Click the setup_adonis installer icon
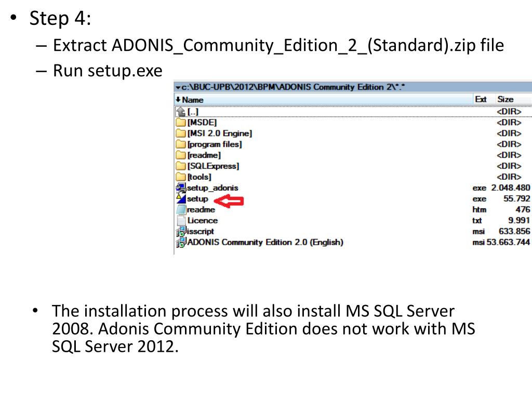Screen dimensions: 532x399 pyautogui.click(x=180, y=188)
